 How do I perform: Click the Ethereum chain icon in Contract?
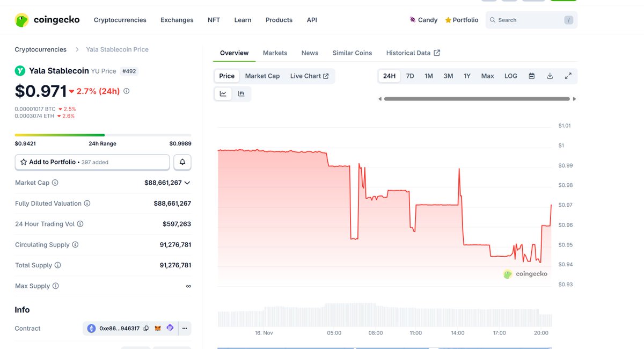(91, 329)
